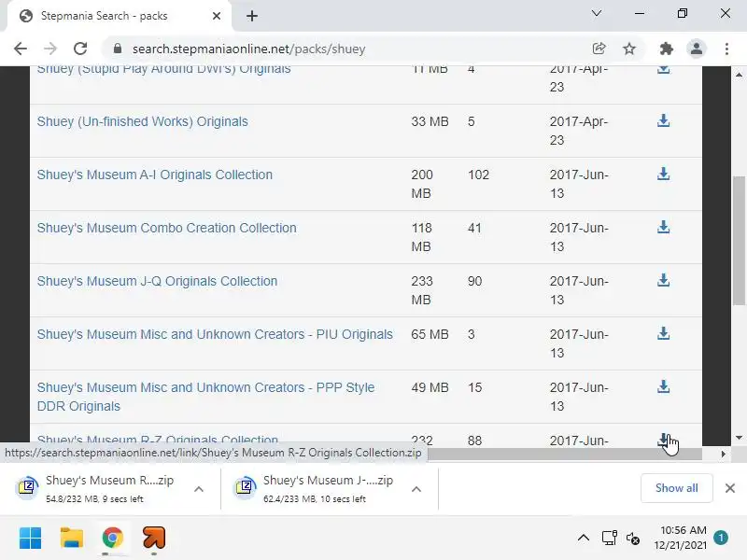Open PPP Style DDR Originals link

205,397
